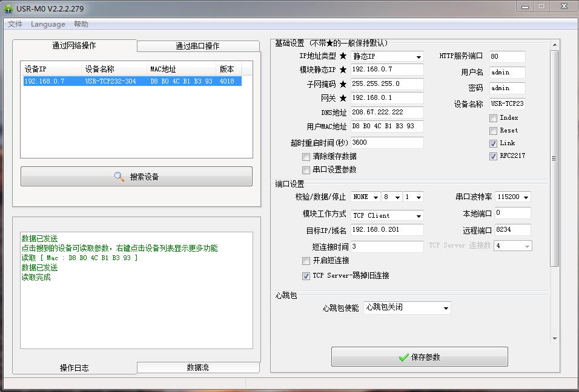Open the 文件 menu
579x392 pixels.
click(15, 24)
